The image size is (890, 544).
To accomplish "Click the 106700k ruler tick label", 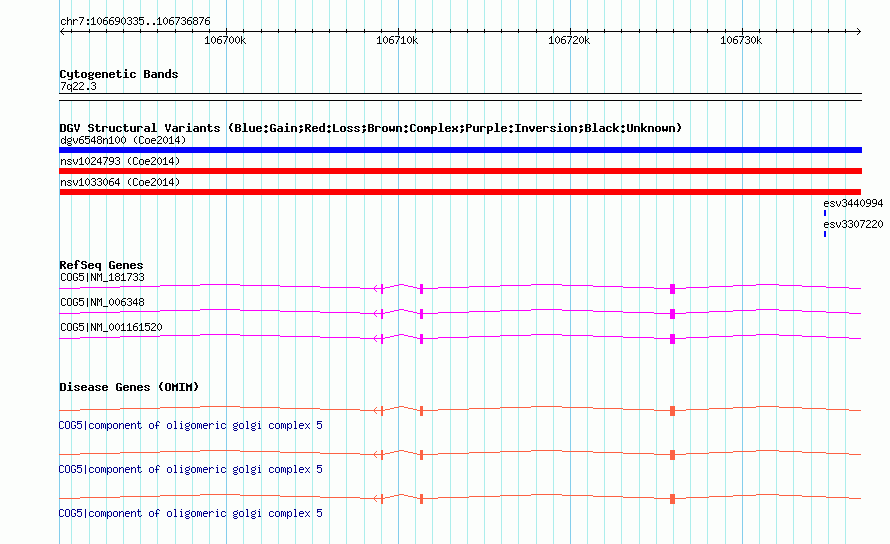I will [225, 40].
